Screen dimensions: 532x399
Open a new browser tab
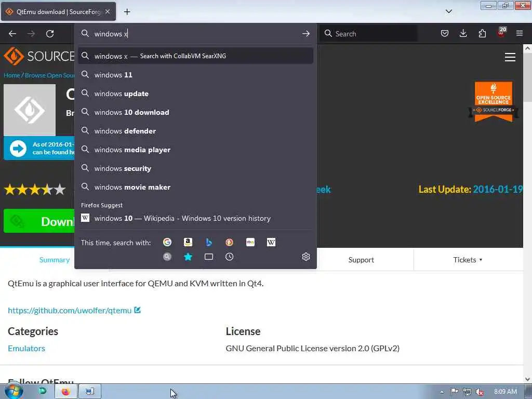127,12
